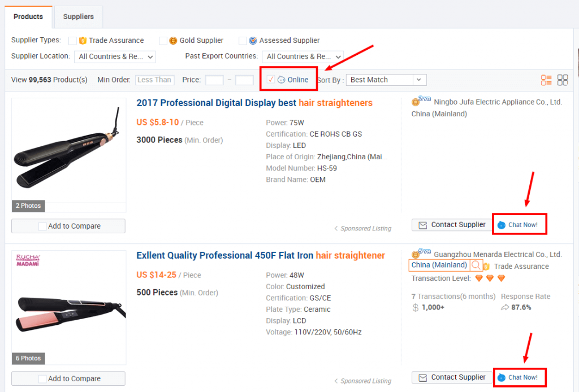Viewport: 579px width, 392px height.
Task: Open Guangzhou Menarda Electrical supplier page
Action: pyautogui.click(x=498, y=255)
